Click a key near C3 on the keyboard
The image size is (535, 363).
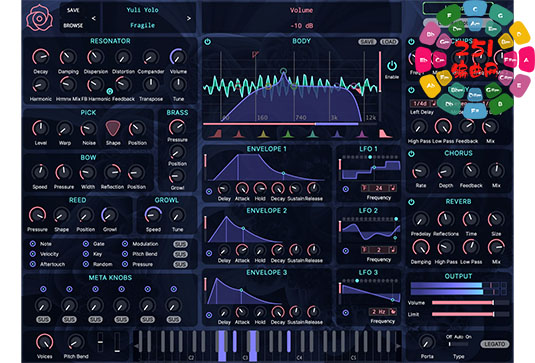click(x=253, y=346)
